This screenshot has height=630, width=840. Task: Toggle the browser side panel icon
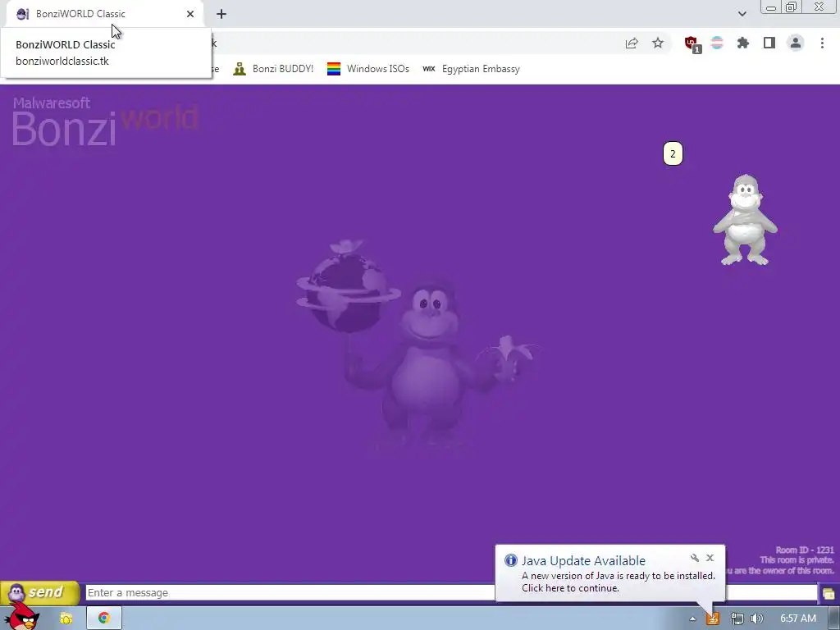pos(769,43)
